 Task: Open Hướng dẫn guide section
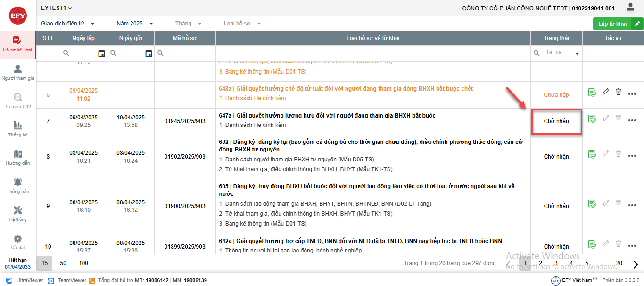[17, 157]
